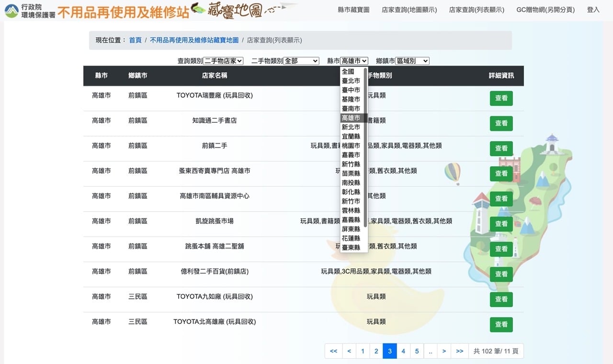Viewport: 613px width, 364px height.
Task: Open 店家查詢(列表顯示) menu item
Action: pyautogui.click(x=477, y=10)
